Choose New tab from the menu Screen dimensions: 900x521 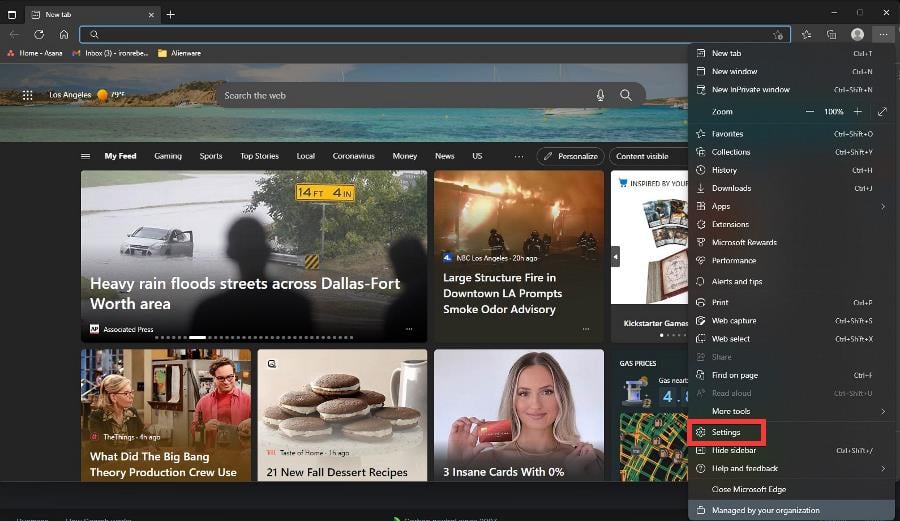coord(792,53)
